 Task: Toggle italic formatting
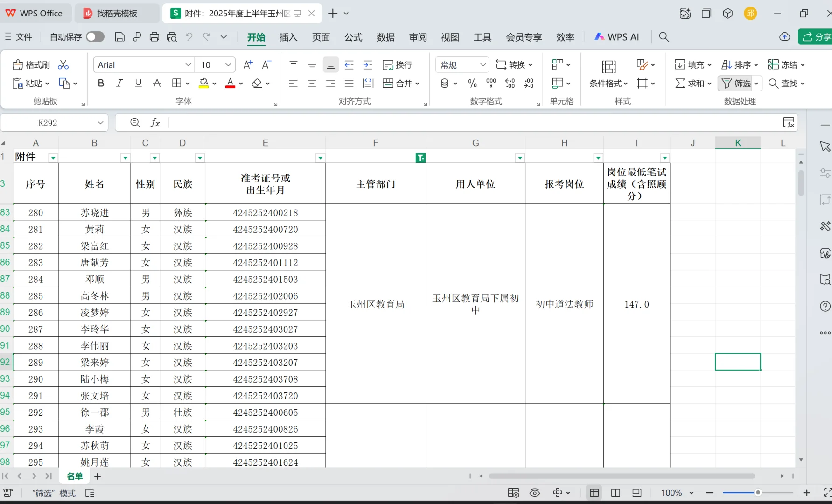119,83
